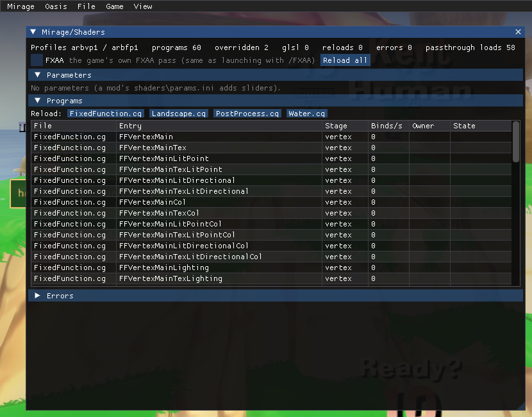Select the FFVertexMainTexLitPoint entry
Viewport: 532px width, 417px height.
pos(170,169)
